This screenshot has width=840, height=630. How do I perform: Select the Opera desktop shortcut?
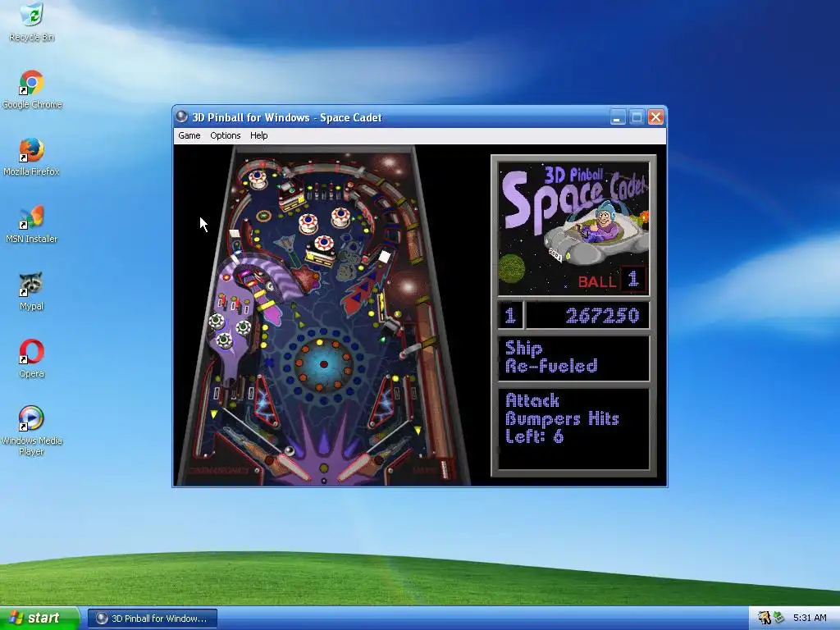coord(31,359)
